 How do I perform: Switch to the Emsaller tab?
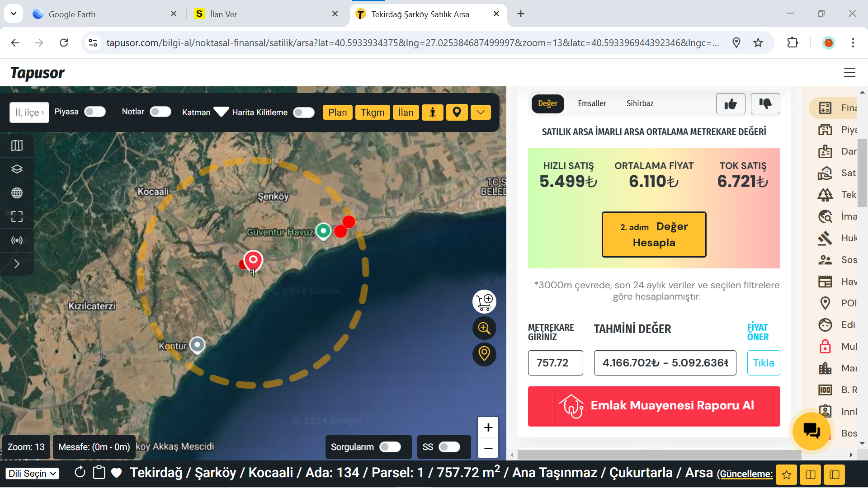coord(592,103)
